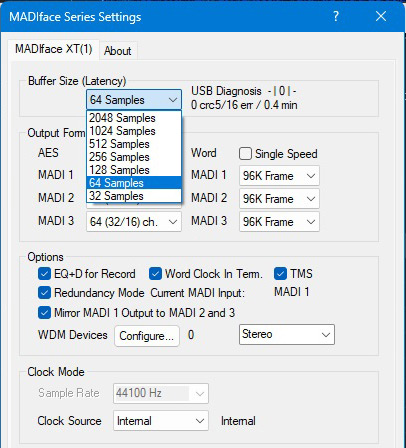Viewport: 406px width, 448px height.
Task: Choose 1024 Samples from buffer list
Action: [x=134, y=131]
